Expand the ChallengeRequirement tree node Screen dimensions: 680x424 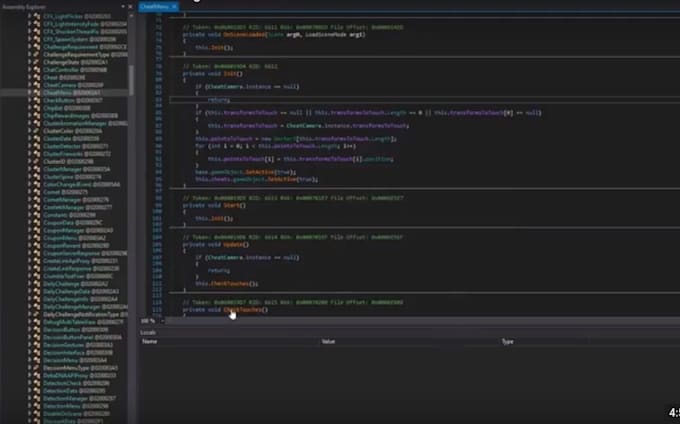(x=29, y=47)
